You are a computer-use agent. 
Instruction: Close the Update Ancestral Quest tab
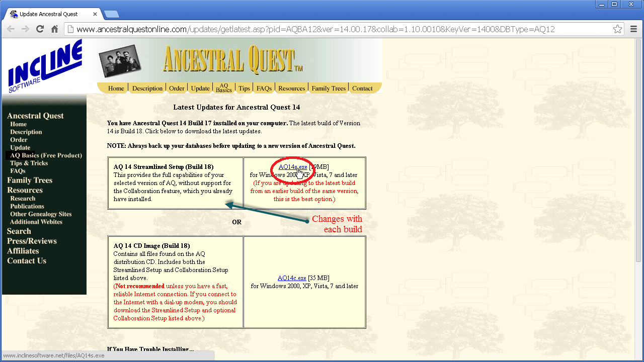95,14
